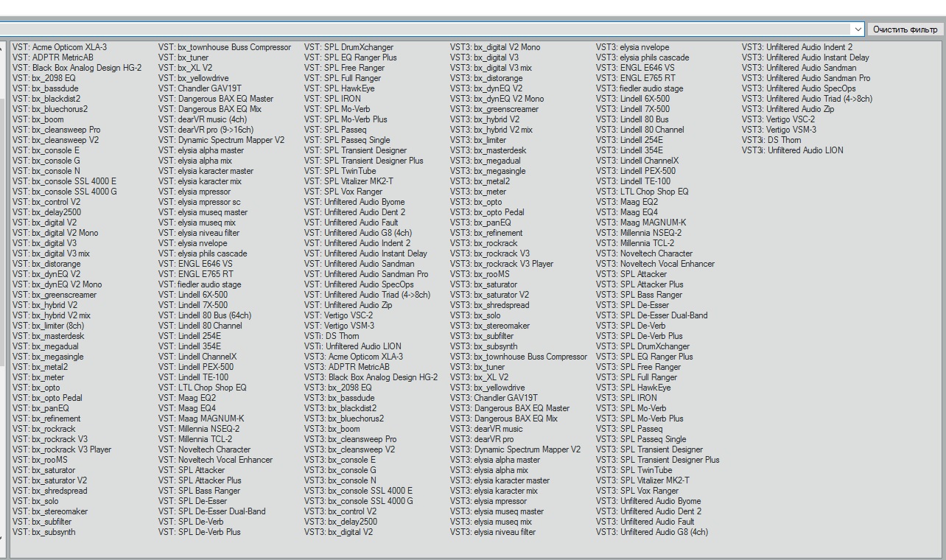Select VST: bx_stereomaker
This screenshot has width=946, height=560.
[50, 511]
